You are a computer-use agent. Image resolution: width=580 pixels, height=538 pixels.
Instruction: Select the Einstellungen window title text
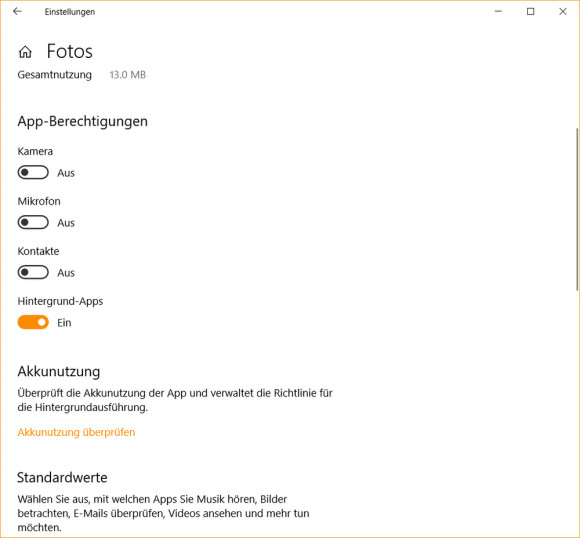70,12
